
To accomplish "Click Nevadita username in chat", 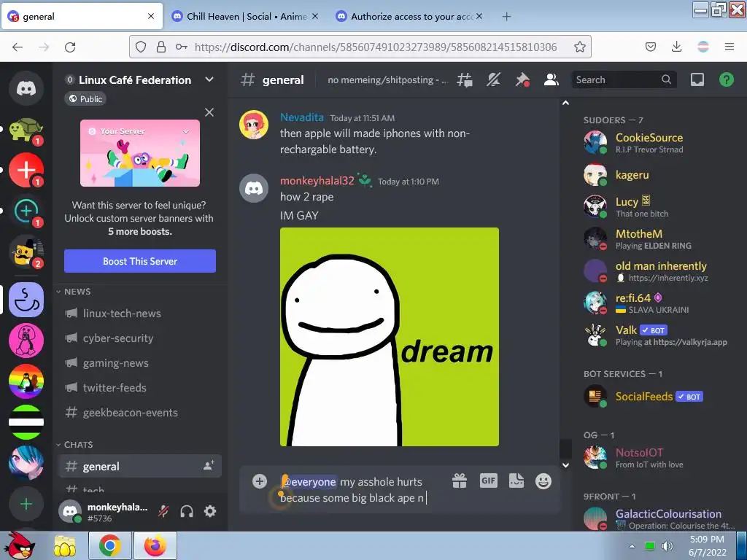I will (x=301, y=117).
